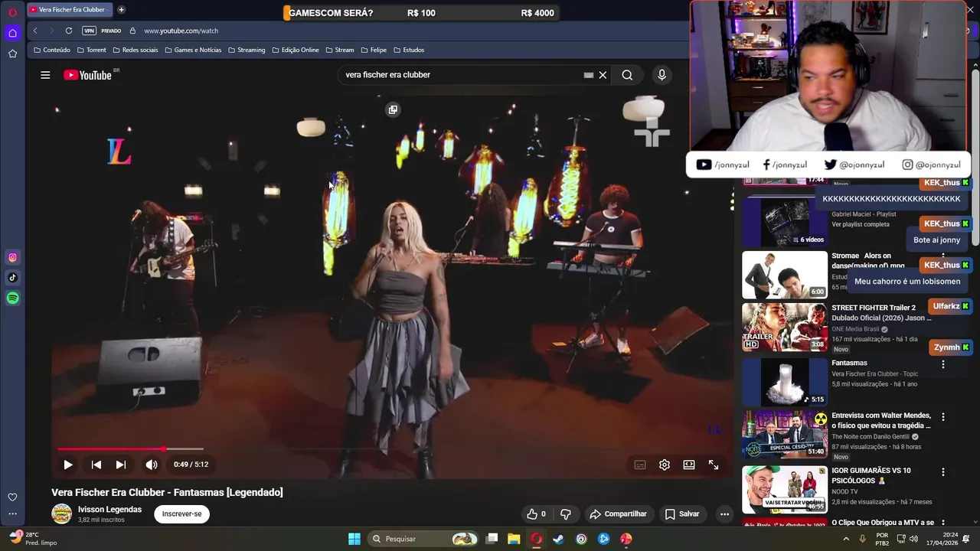Open the Ivisson Legendas channel name link
Screen dimensions: 980x551
tap(109, 510)
